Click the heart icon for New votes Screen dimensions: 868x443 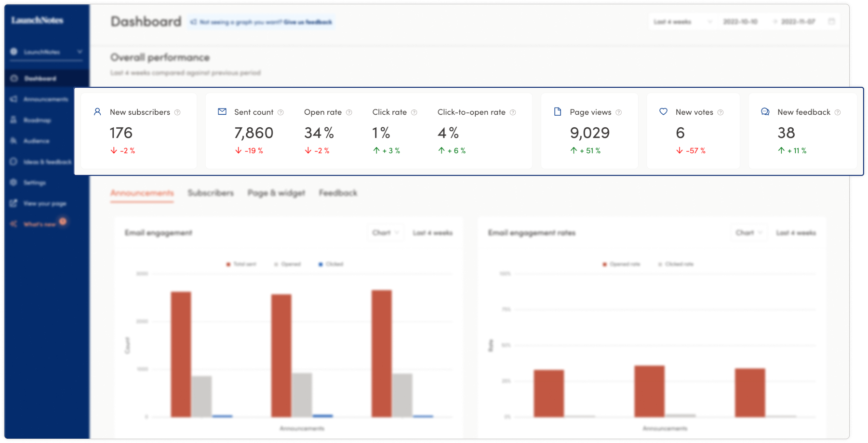tap(664, 112)
